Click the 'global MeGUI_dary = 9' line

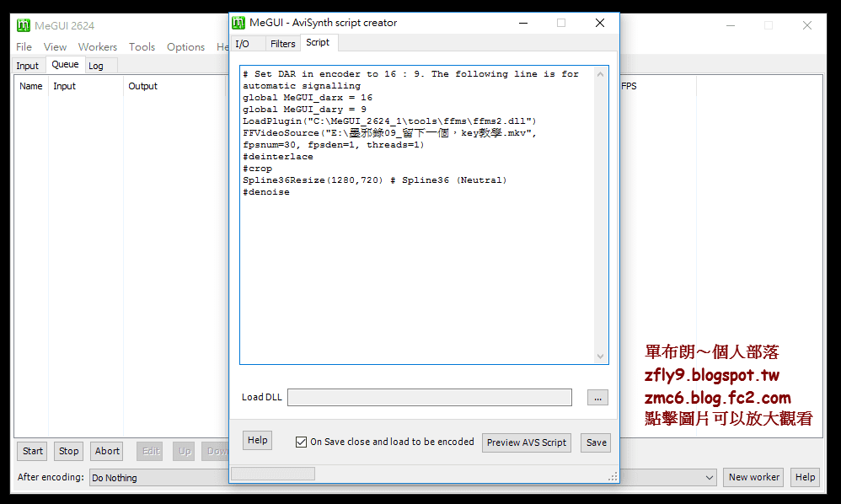(305, 110)
